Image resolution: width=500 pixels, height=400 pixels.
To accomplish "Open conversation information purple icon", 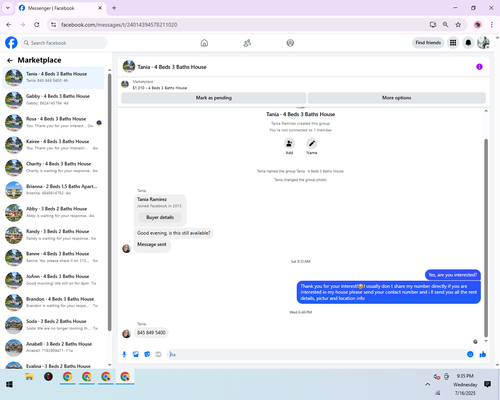I will coord(479,67).
